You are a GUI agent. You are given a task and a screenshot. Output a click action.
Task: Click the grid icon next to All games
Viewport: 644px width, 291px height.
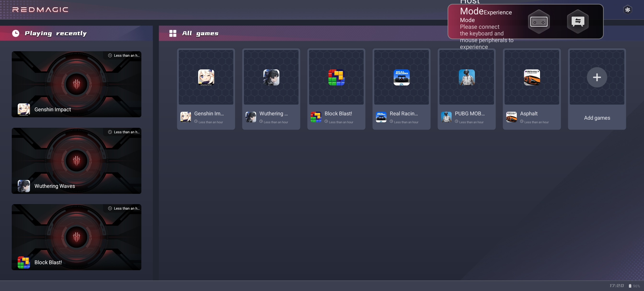[x=173, y=33]
